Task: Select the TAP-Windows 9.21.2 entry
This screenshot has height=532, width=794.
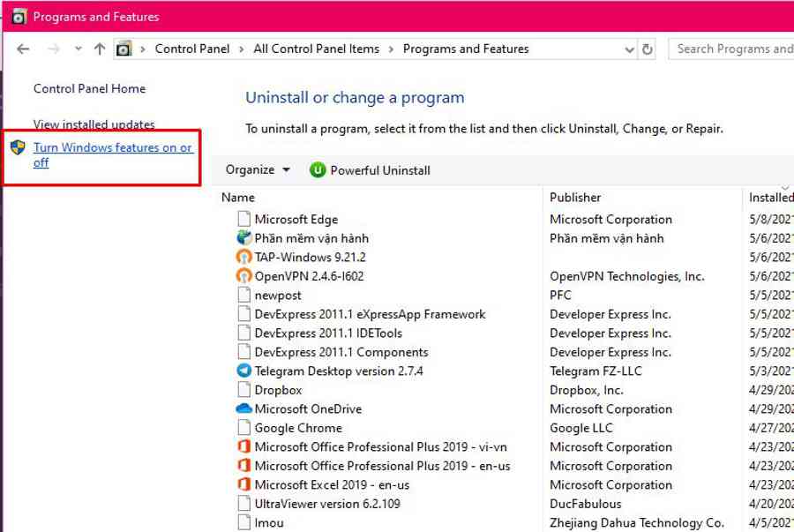Action: point(310,257)
